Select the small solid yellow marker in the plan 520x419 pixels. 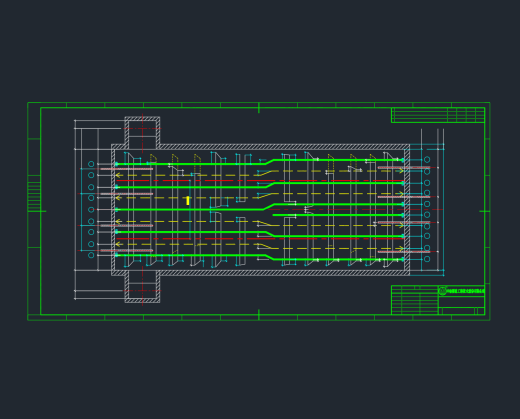coord(188,201)
